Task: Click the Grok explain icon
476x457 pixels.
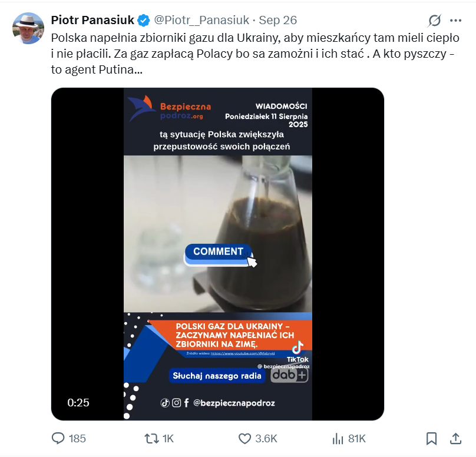Action: (434, 21)
